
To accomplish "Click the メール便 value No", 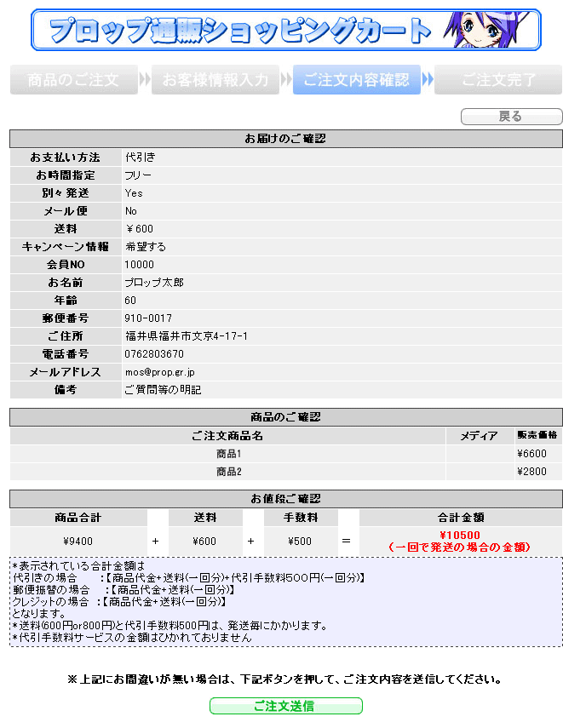I will coord(131,211).
